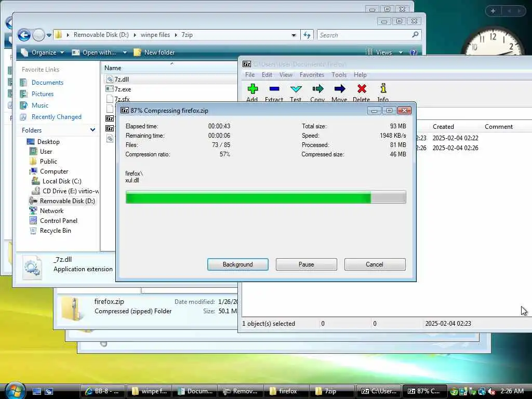Viewport: 532px width, 399px height.
Task: Click the firefox.zip file thumbnail icon
Action: click(73, 309)
